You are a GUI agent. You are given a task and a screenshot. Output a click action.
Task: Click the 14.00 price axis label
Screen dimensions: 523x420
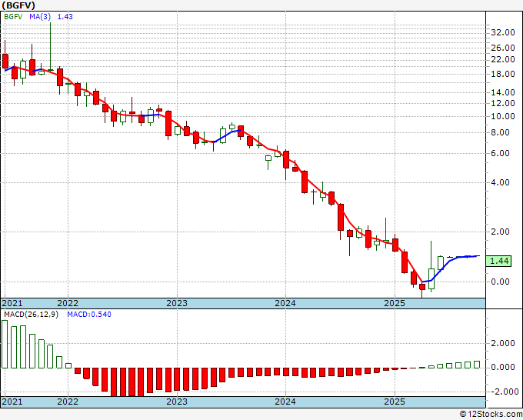point(503,92)
